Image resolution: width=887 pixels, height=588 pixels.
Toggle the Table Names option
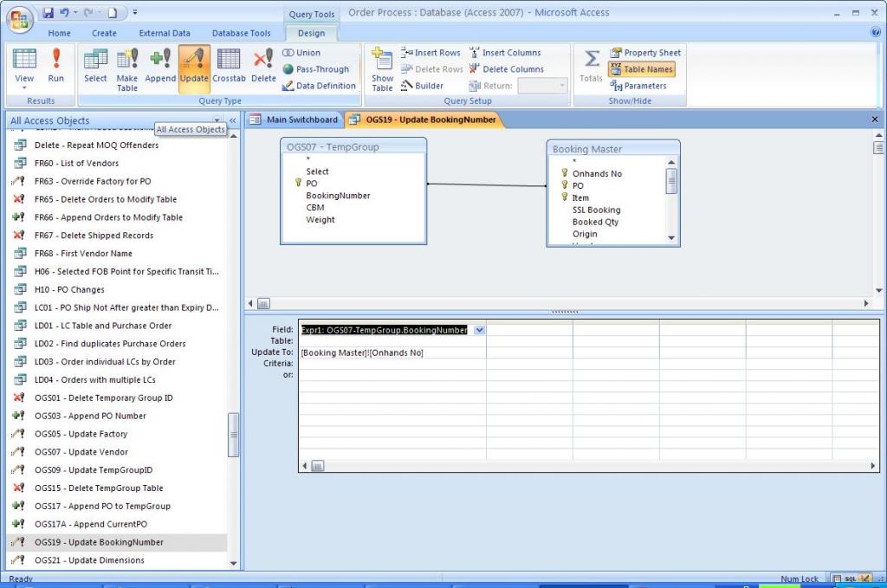click(641, 69)
